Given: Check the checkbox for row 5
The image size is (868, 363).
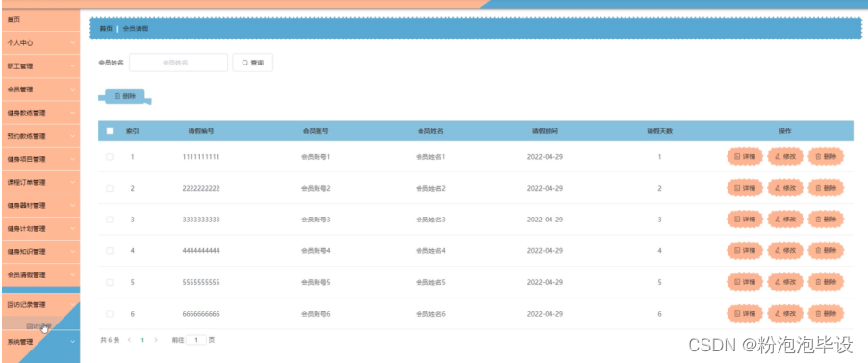Looking at the screenshot, I should pyautogui.click(x=110, y=283).
